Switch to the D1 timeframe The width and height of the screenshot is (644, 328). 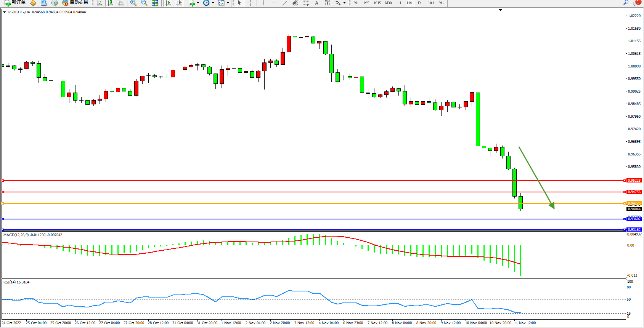tap(420, 3)
